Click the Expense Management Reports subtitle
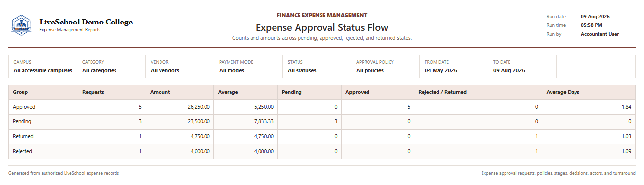This screenshot has width=644, height=185. click(69, 30)
